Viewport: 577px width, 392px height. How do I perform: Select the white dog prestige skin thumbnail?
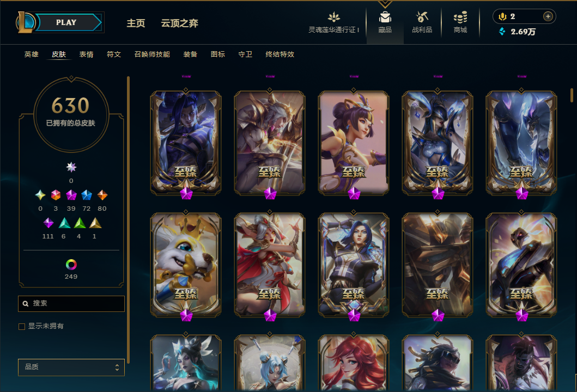[x=186, y=265]
